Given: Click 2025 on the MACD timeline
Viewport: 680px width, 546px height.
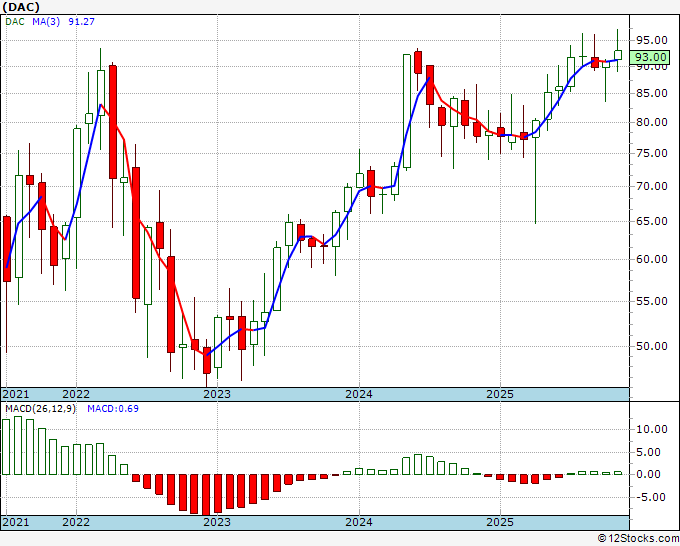Looking at the screenshot, I should tap(500, 522).
